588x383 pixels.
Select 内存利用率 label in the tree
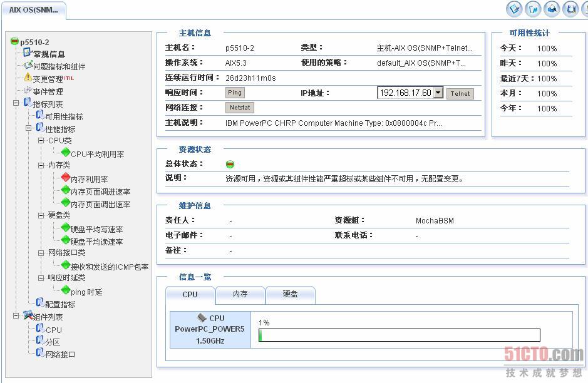pyautogui.click(x=90, y=179)
